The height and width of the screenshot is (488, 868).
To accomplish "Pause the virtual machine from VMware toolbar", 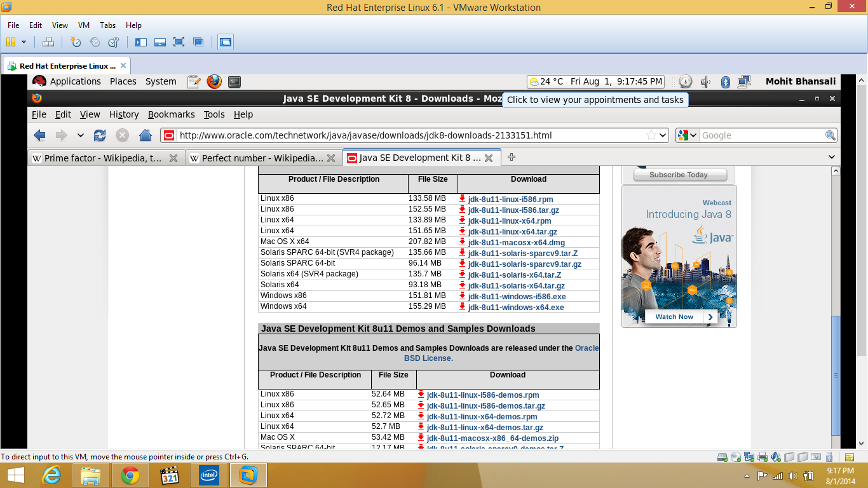I will pyautogui.click(x=10, y=42).
